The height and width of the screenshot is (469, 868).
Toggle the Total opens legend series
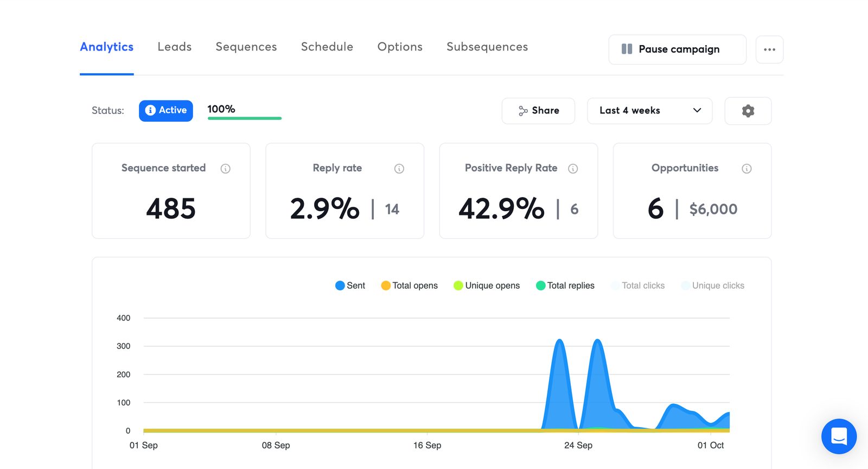click(x=409, y=286)
